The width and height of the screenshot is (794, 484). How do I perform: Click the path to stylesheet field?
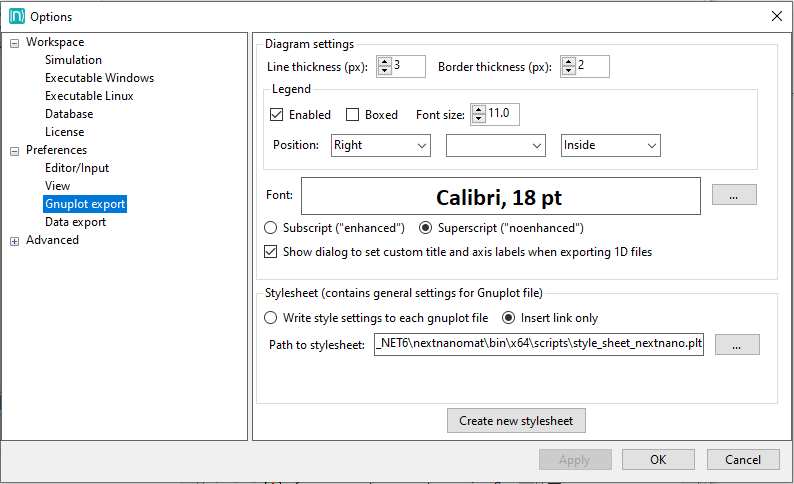tap(539, 345)
